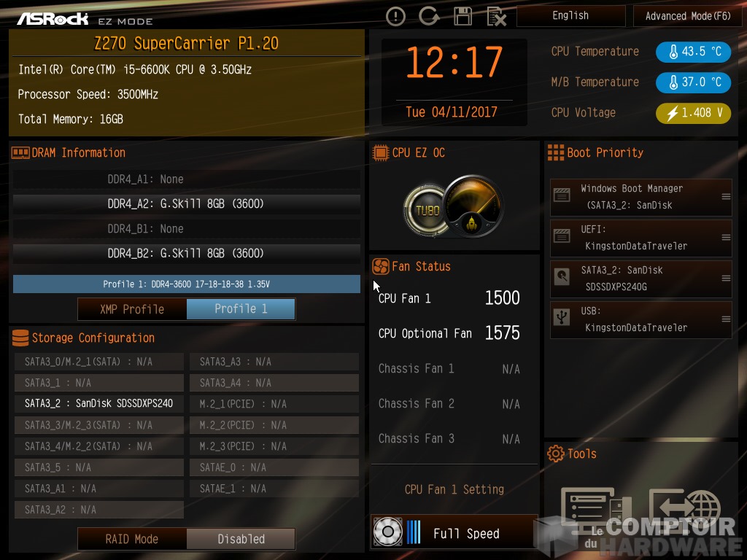Select the SATA3_2 SanDisk boot priority entry
This screenshot has width=747, height=560.
pos(640,279)
